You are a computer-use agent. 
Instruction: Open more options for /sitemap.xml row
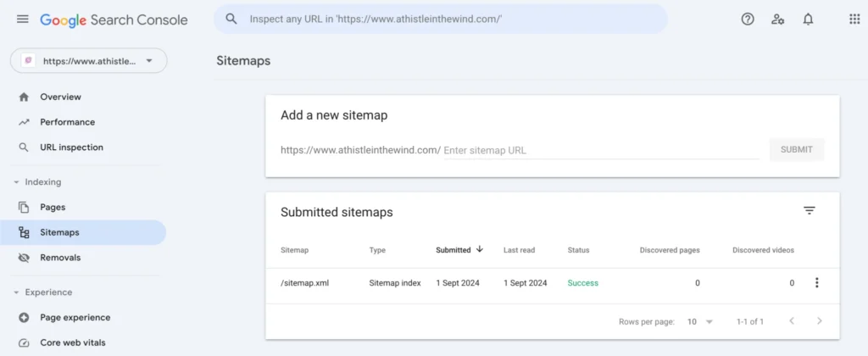pyautogui.click(x=817, y=283)
